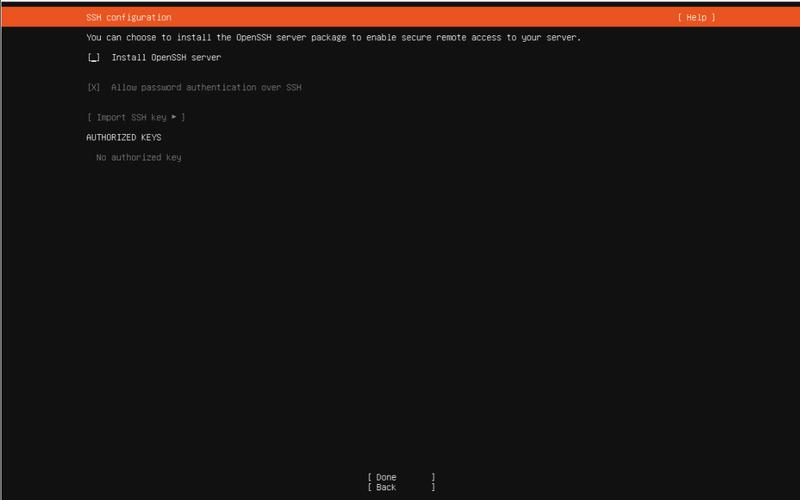This screenshot has height=500, width=800.
Task: Click the No authorized key entry
Action: (x=138, y=158)
